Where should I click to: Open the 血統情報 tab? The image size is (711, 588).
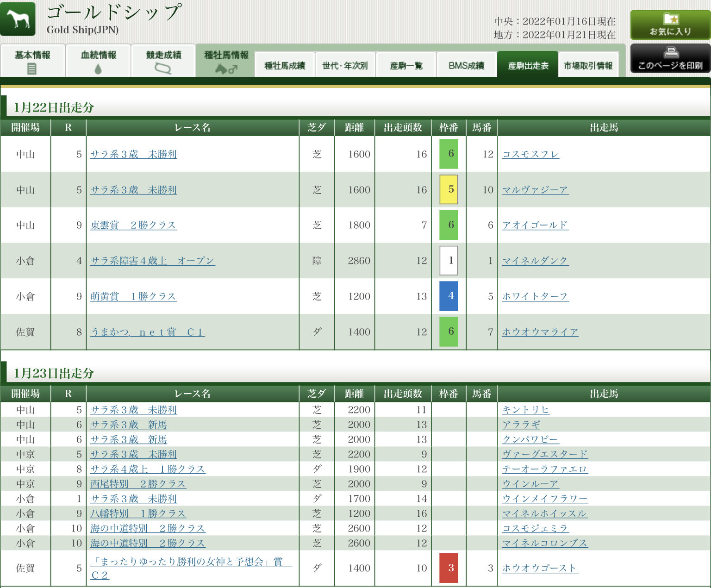[x=98, y=61]
